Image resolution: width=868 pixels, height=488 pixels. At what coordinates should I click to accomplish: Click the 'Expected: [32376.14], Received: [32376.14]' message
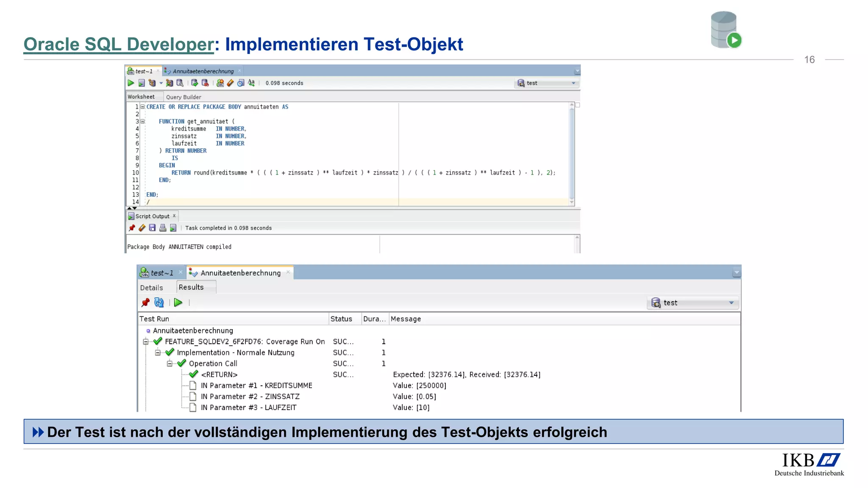click(467, 374)
